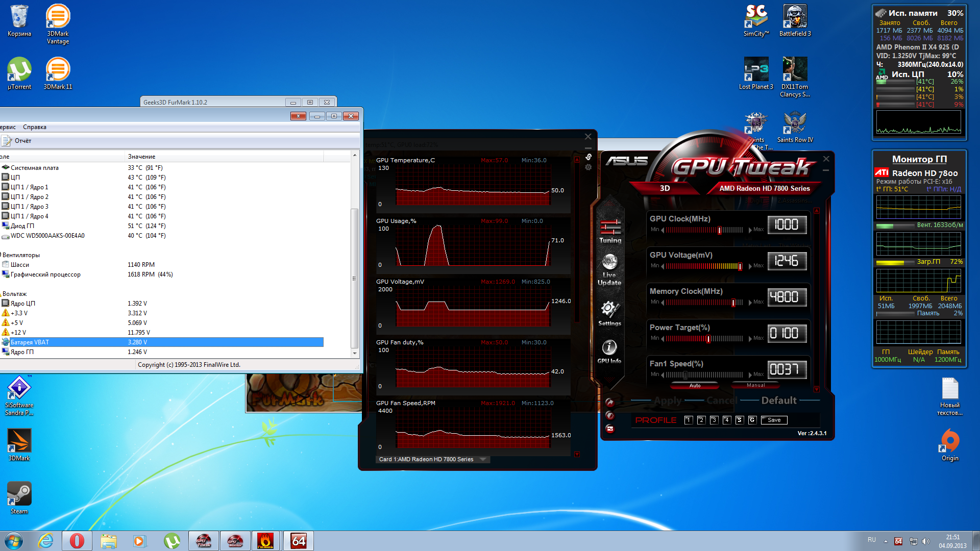Select the 3D mode tab in GPU Tweak

coord(665,188)
